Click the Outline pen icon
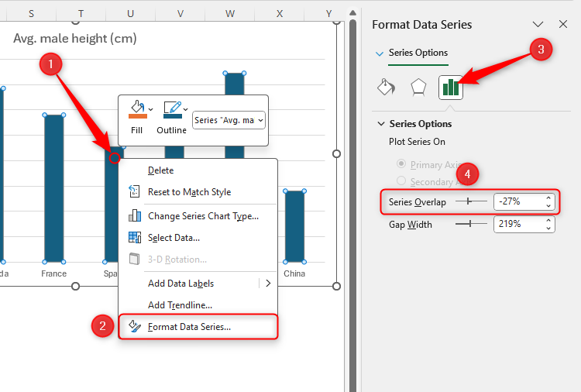Viewport: 581px width, 392px height. coord(172,108)
